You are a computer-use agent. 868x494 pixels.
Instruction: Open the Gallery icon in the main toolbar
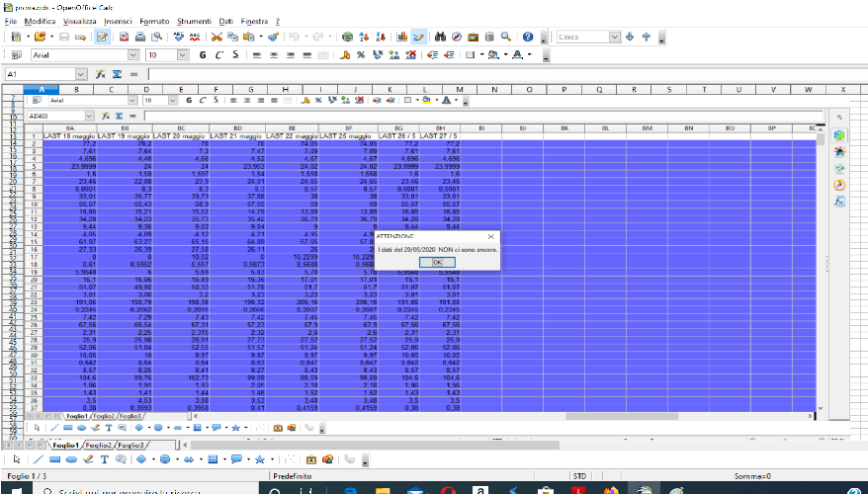pos(473,38)
